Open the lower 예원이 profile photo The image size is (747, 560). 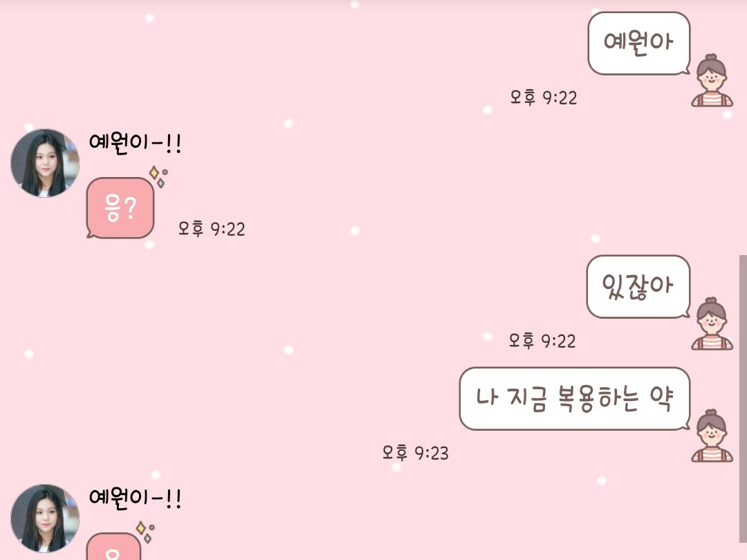pyautogui.click(x=45, y=519)
